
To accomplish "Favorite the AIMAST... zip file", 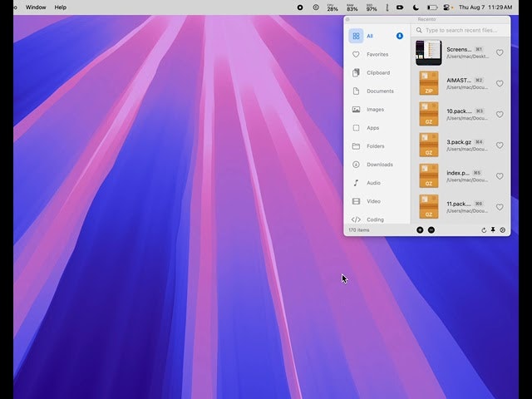I will 500,83.
